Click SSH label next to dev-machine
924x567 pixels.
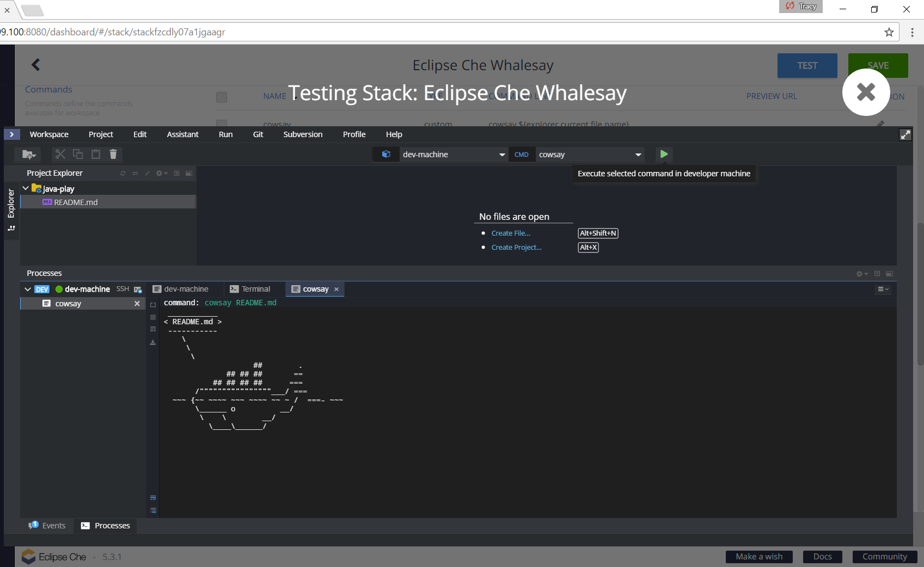click(x=123, y=289)
